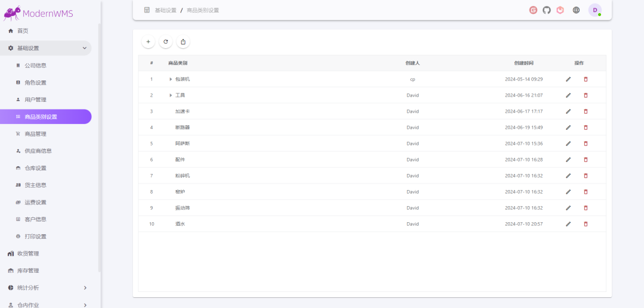Go to 首页 in sidebar
The width and height of the screenshot is (644, 308).
point(45,31)
